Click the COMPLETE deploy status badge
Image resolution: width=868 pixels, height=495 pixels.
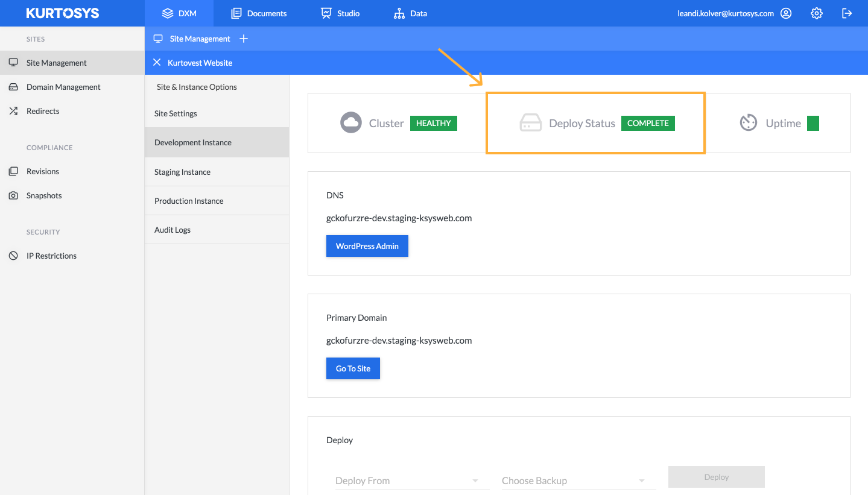(x=648, y=123)
